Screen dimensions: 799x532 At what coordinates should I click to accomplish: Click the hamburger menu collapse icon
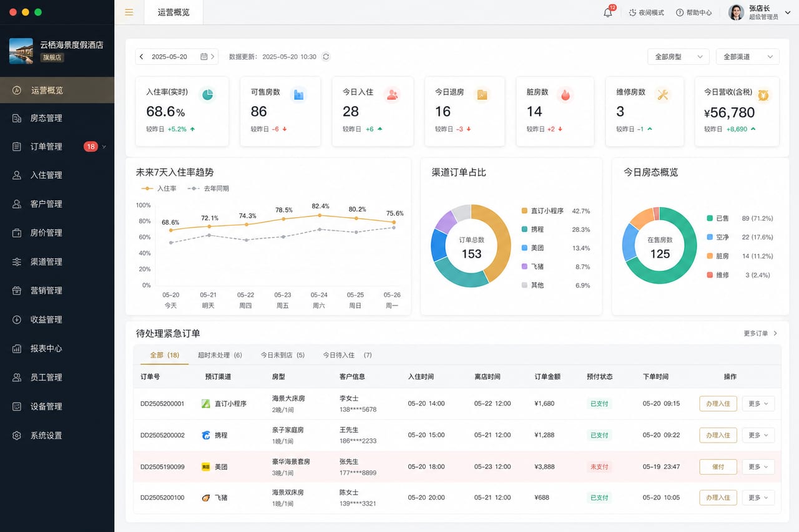point(129,12)
